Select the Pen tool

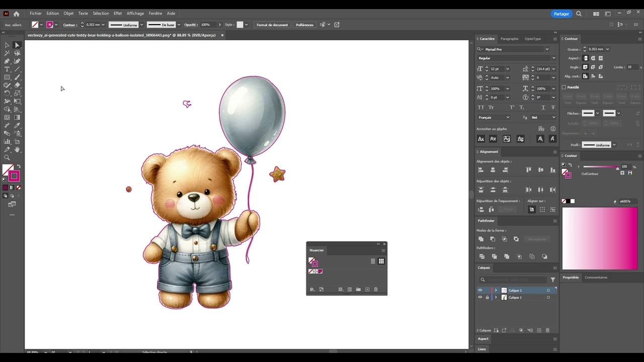pos(7,61)
